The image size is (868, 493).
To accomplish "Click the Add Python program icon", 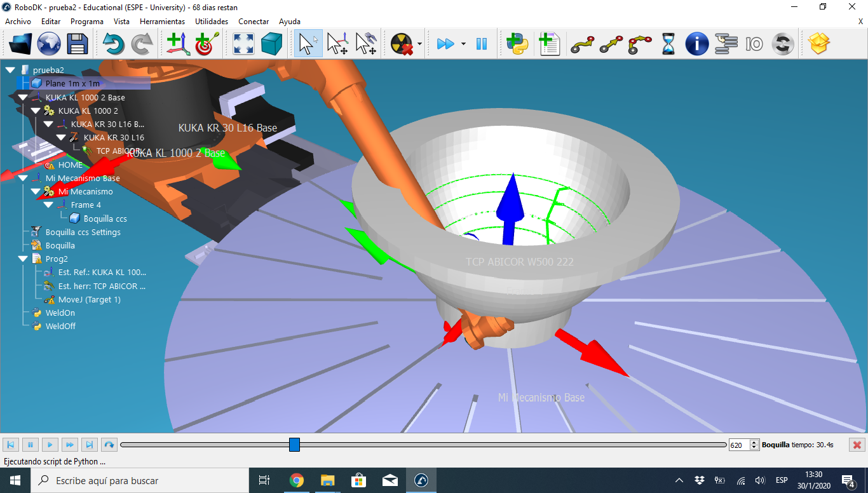I will click(x=517, y=44).
